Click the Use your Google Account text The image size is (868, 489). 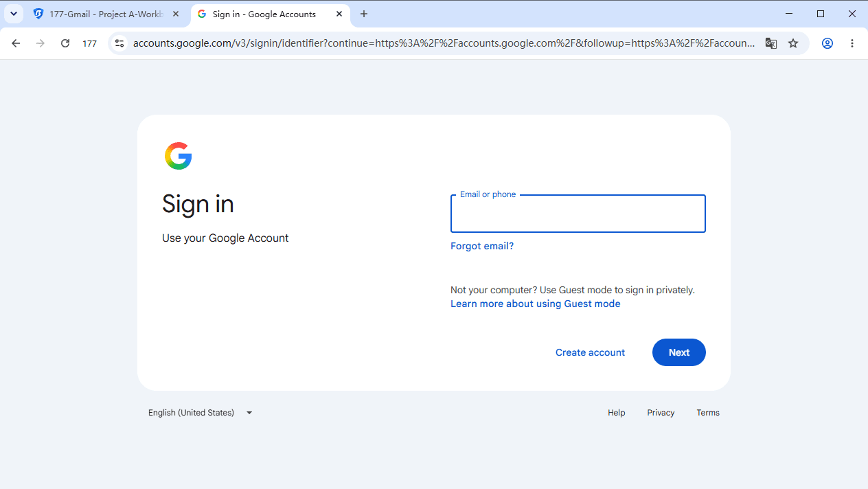click(225, 238)
